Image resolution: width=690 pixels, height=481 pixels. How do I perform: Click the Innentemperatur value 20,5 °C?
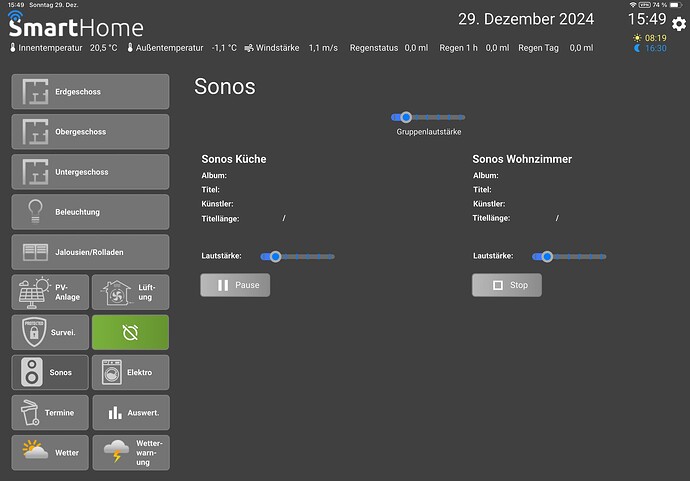104,48
